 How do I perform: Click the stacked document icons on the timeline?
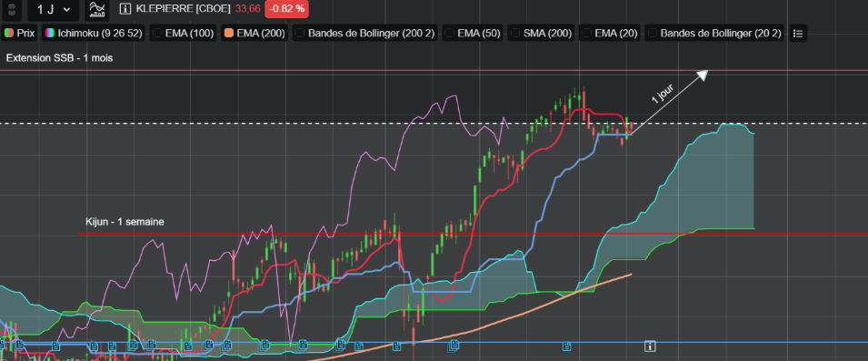[453, 346]
